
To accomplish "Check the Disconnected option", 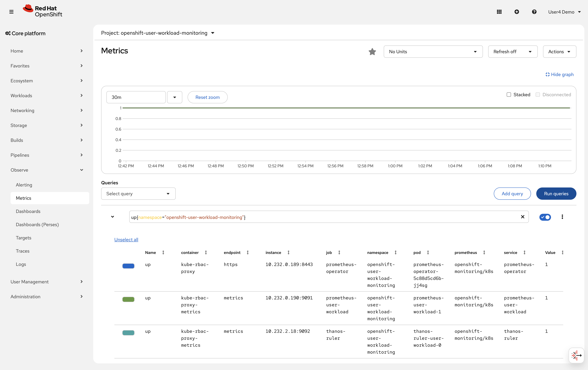I will pyautogui.click(x=538, y=95).
